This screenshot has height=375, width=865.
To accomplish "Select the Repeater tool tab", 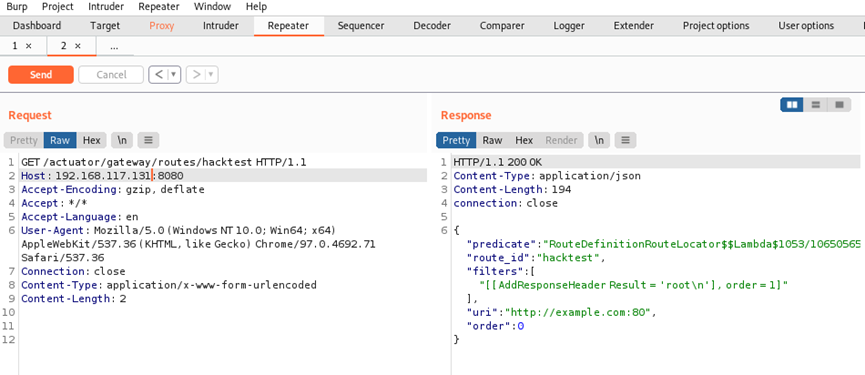I will [x=289, y=26].
